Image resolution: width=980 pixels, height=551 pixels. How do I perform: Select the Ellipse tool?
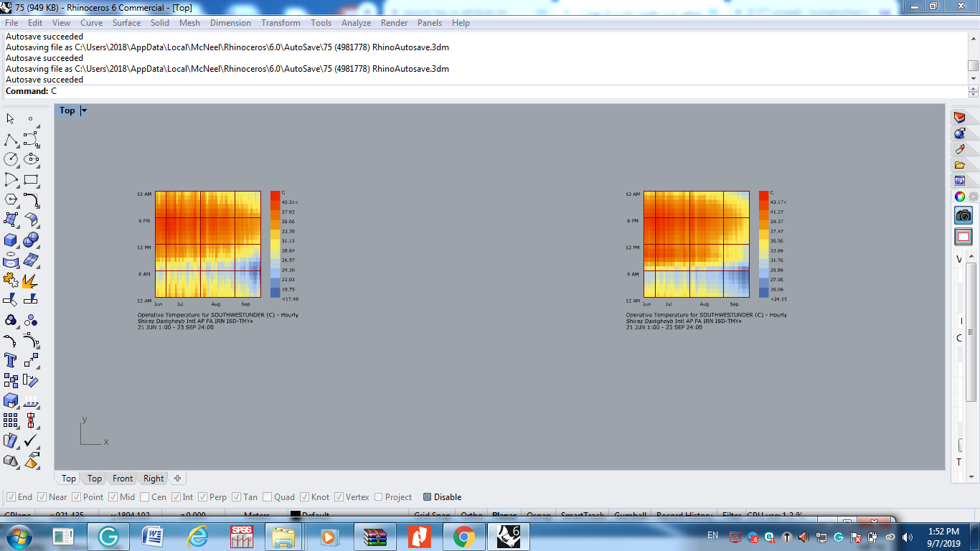(x=31, y=159)
